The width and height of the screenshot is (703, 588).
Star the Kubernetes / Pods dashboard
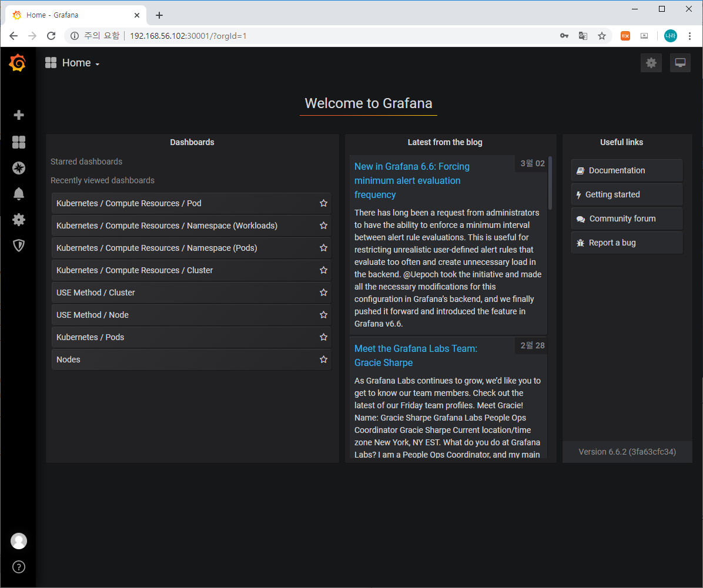pos(323,337)
